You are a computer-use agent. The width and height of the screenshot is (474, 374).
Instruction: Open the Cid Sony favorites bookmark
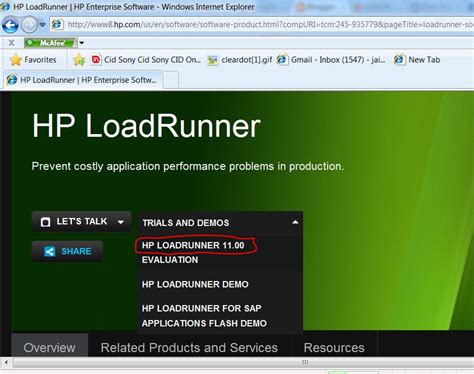pyautogui.click(x=146, y=60)
